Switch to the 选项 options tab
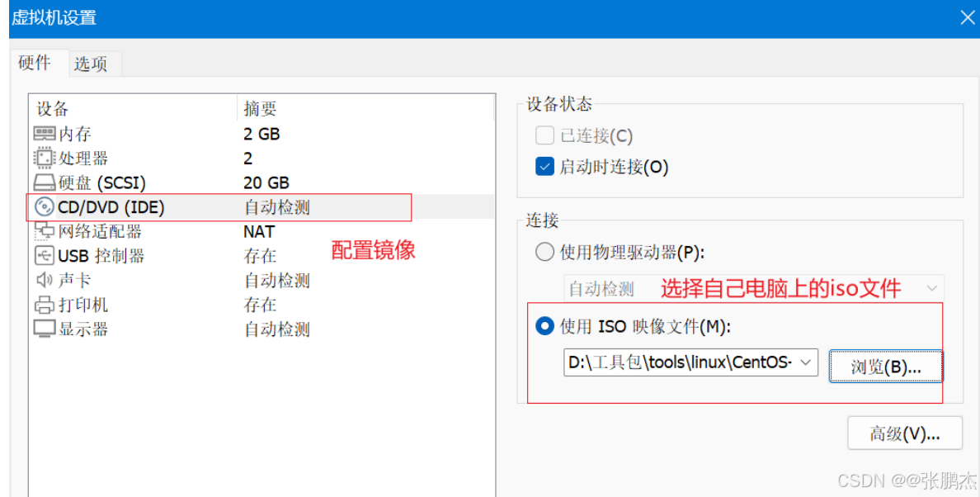The height and width of the screenshot is (497, 980). click(x=91, y=64)
